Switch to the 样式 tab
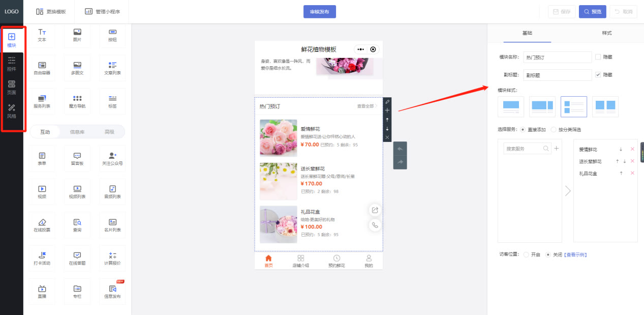The image size is (644, 315). [607, 33]
